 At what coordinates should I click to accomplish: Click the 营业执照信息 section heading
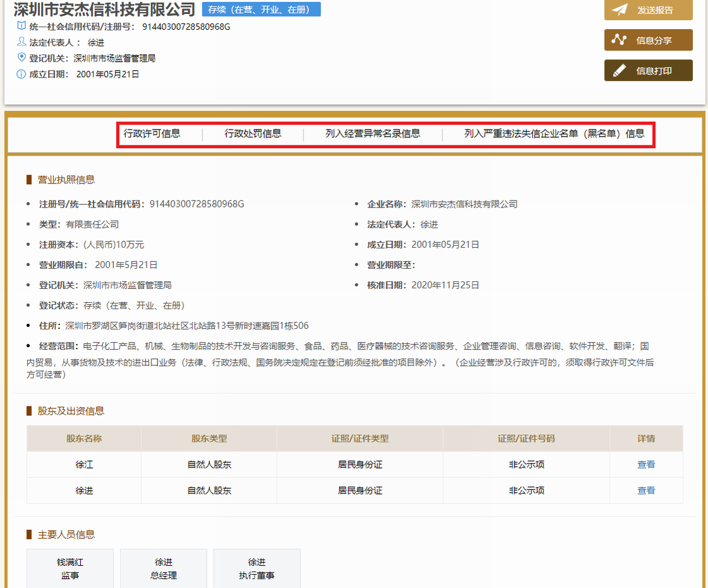(x=66, y=180)
